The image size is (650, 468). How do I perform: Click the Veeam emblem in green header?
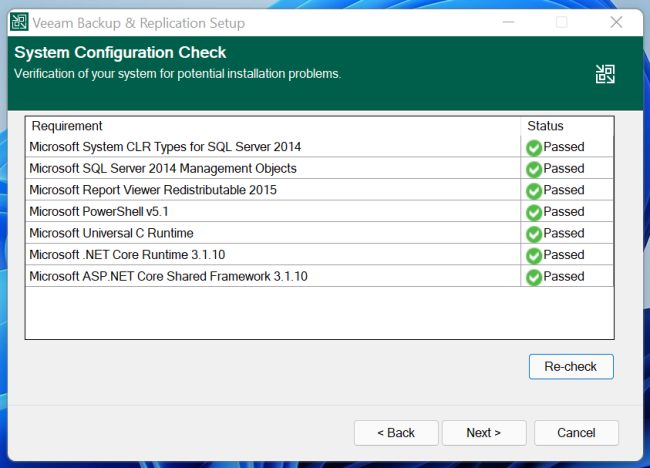point(604,74)
